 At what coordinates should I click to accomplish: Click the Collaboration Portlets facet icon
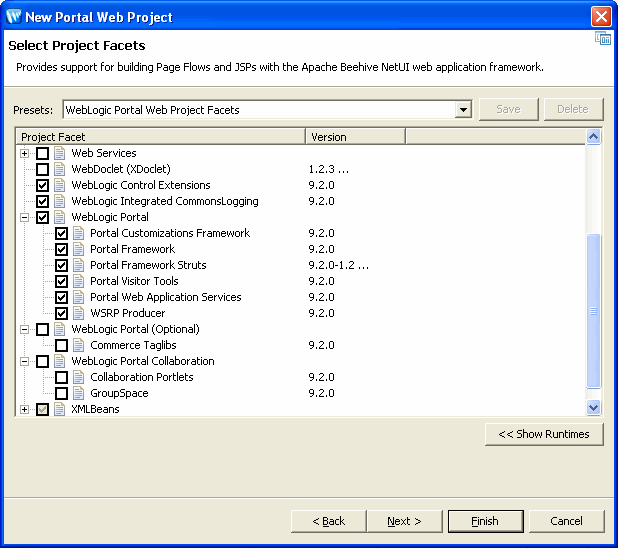tap(78, 377)
